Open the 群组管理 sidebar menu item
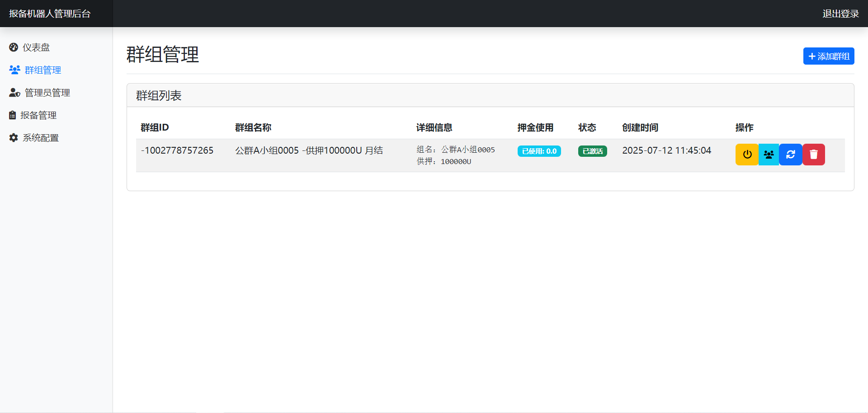 click(42, 70)
